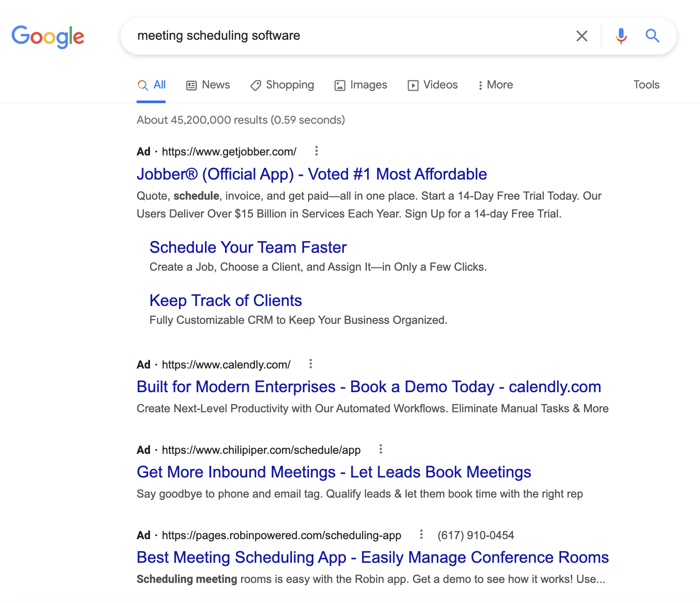Open the Shopping tab
700x603 pixels.
tap(282, 85)
